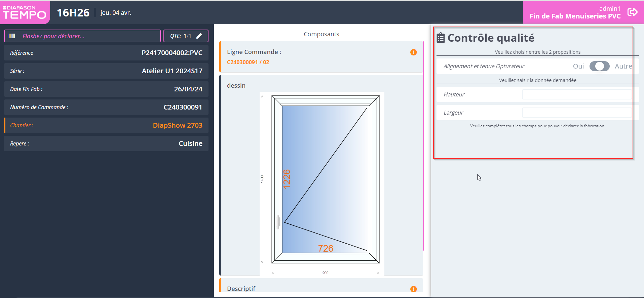Image resolution: width=644 pixels, height=298 pixels.
Task: Click the pencil icon to edit quantity
Action: point(199,36)
